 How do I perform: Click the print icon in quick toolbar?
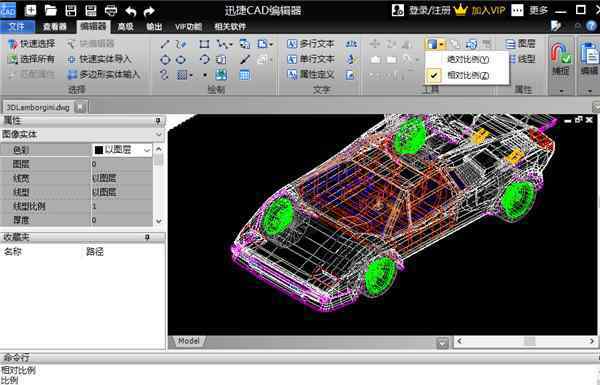tap(111, 10)
